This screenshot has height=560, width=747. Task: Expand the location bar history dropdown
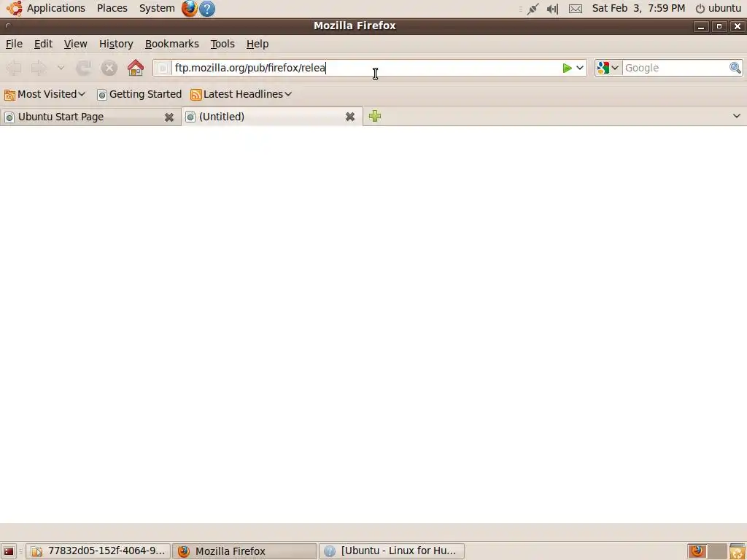(580, 68)
